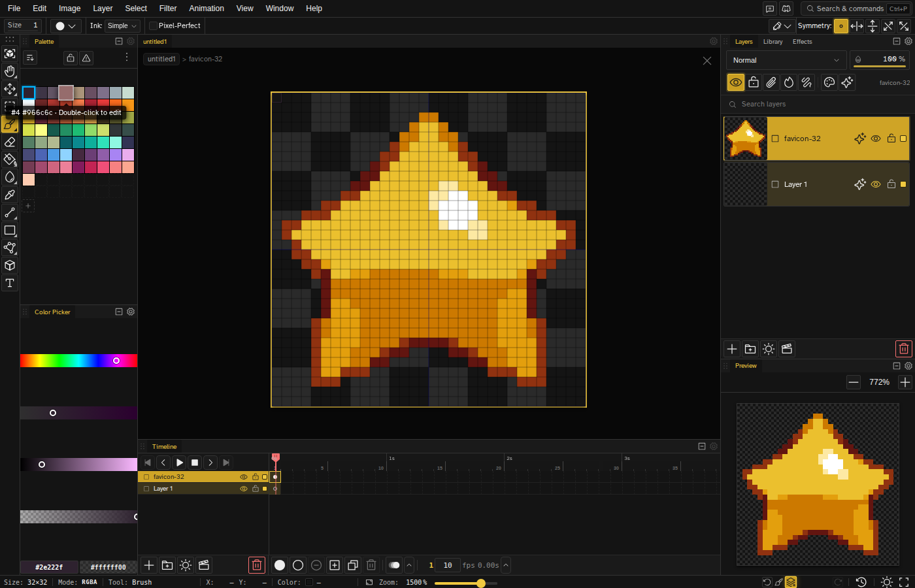Enable vertical symmetry mirror icon

click(873, 26)
